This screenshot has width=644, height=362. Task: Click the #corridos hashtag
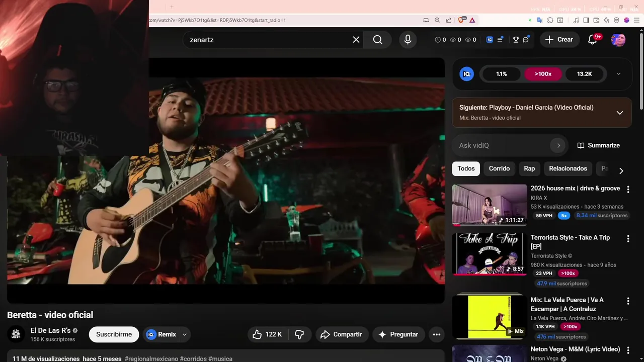click(193, 359)
